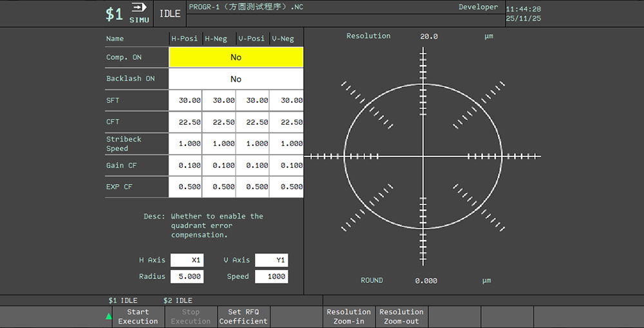This screenshot has width=644, height=328.
Task: Select CFT V-Neg value cell
Action: coord(287,122)
